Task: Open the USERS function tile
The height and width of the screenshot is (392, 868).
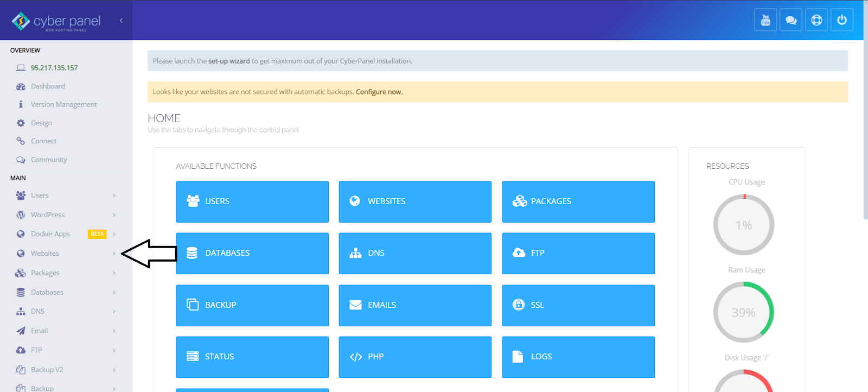Action: 252,201
